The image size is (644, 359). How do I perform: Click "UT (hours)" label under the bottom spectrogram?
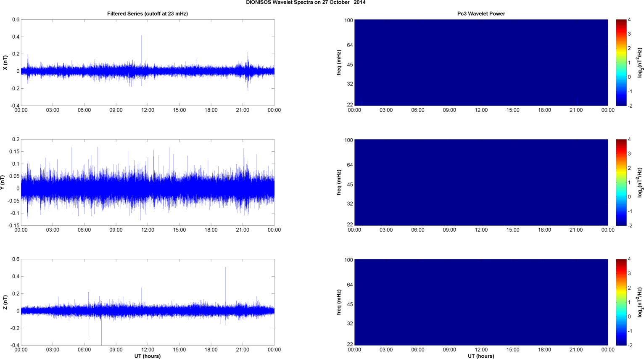coord(481,356)
